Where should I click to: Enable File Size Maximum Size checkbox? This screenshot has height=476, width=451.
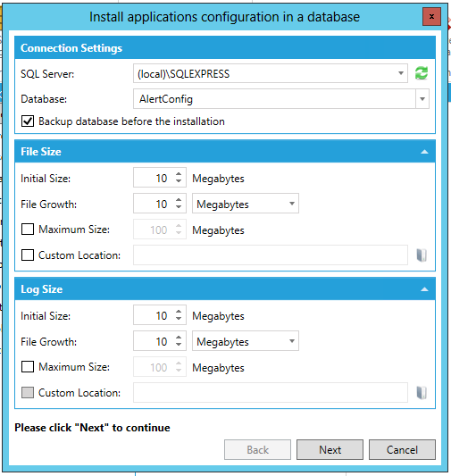pyautogui.click(x=28, y=230)
